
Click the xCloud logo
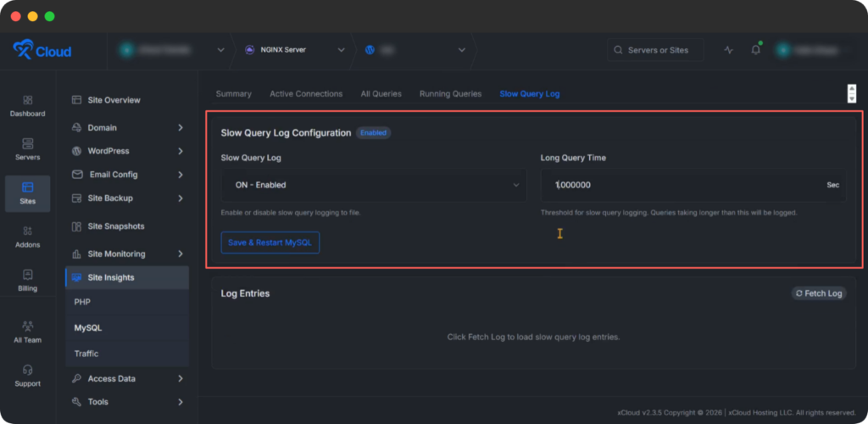[x=42, y=51]
